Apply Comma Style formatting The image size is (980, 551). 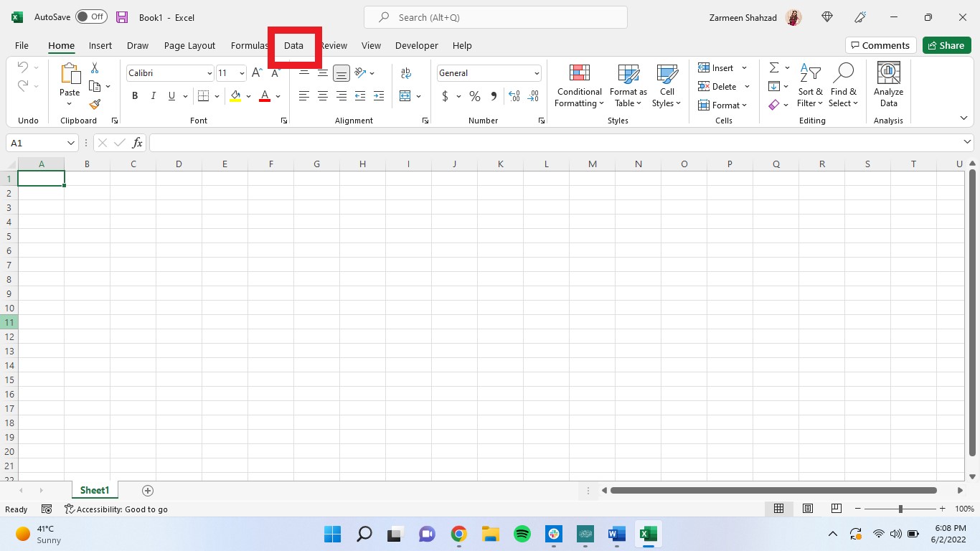pyautogui.click(x=493, y=95)
